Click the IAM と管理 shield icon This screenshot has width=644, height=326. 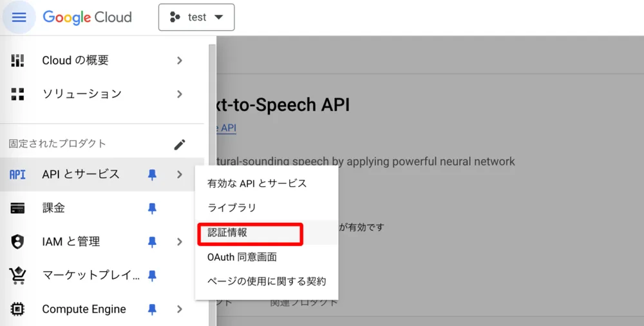[17, 242]
